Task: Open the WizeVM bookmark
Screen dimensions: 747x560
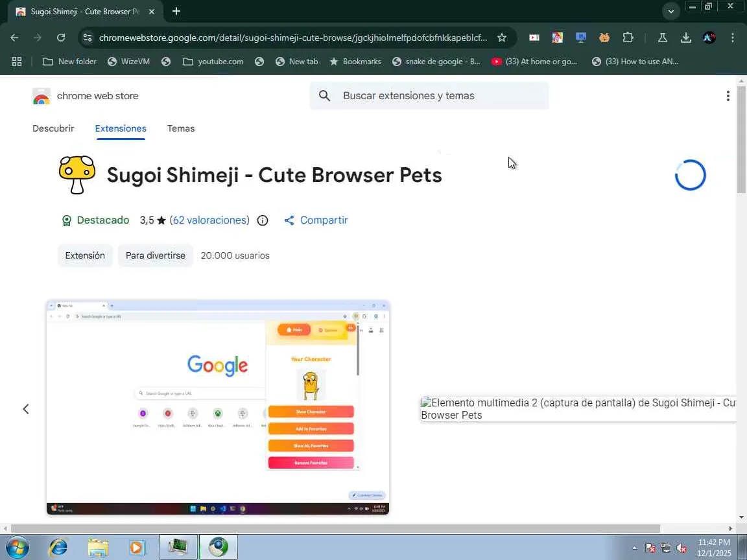Action: 128,62
